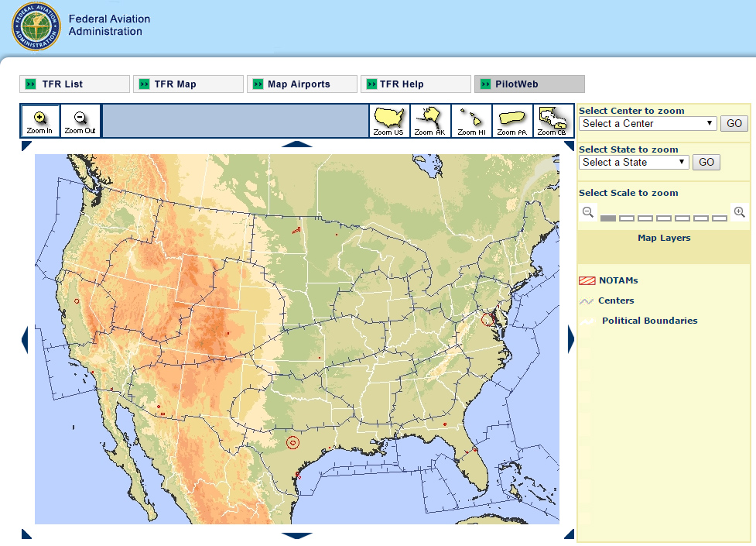Click the Zoom PR Puerto Rico icon
This screenshot has height=546, width=756.
512,121
